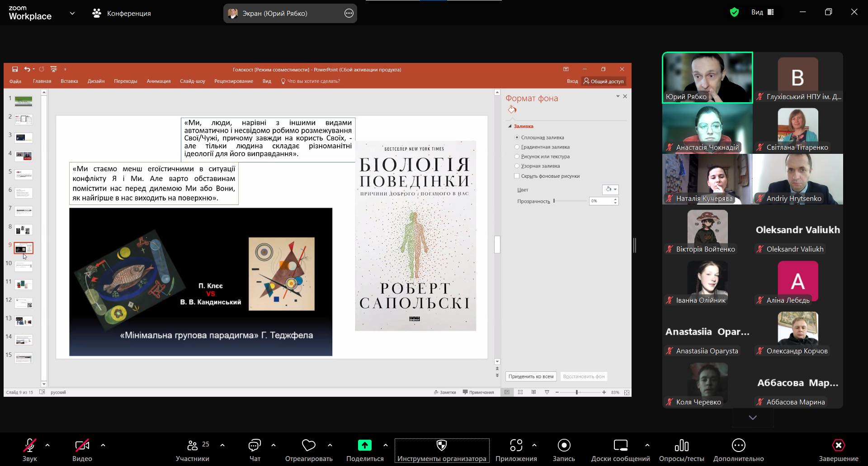Click Общий доступ share button

(x=604, y=81)
